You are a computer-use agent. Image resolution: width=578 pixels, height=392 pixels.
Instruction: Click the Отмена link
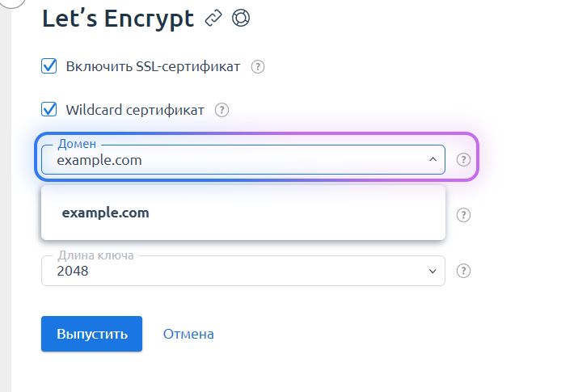(x=188, y=334)
